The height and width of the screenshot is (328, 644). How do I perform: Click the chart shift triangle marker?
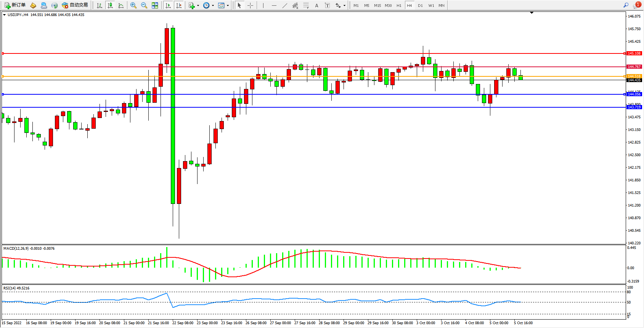tap(532, 13)
